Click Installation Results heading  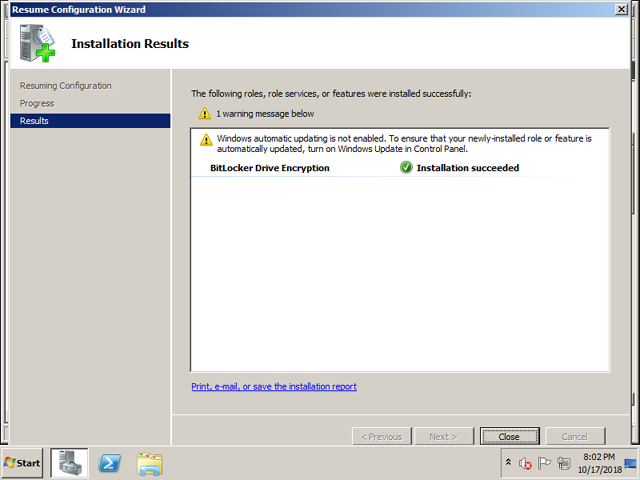pos(130,44)
